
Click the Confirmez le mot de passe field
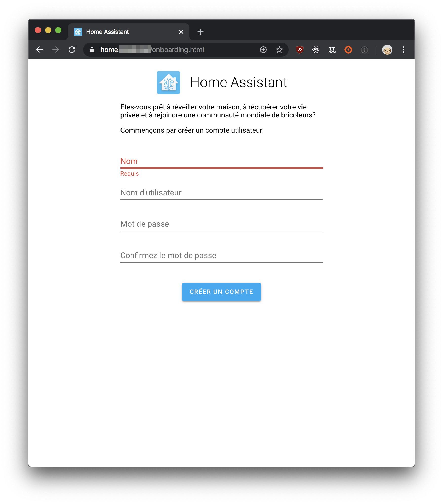pyautogui.click(x=222, y=256)
